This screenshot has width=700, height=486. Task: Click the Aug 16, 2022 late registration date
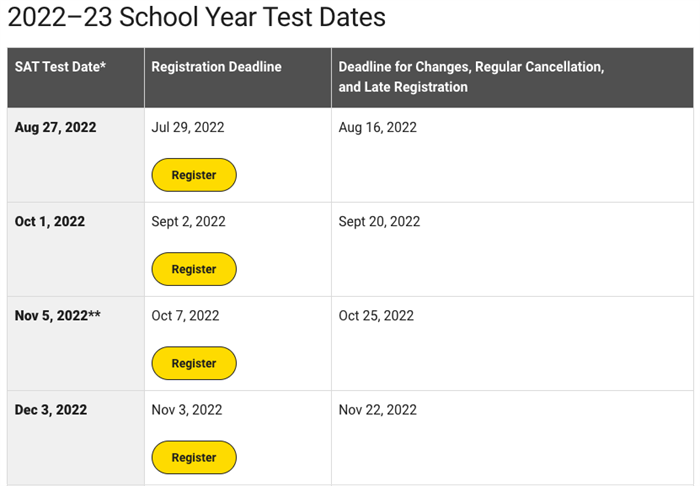[378, 128]
